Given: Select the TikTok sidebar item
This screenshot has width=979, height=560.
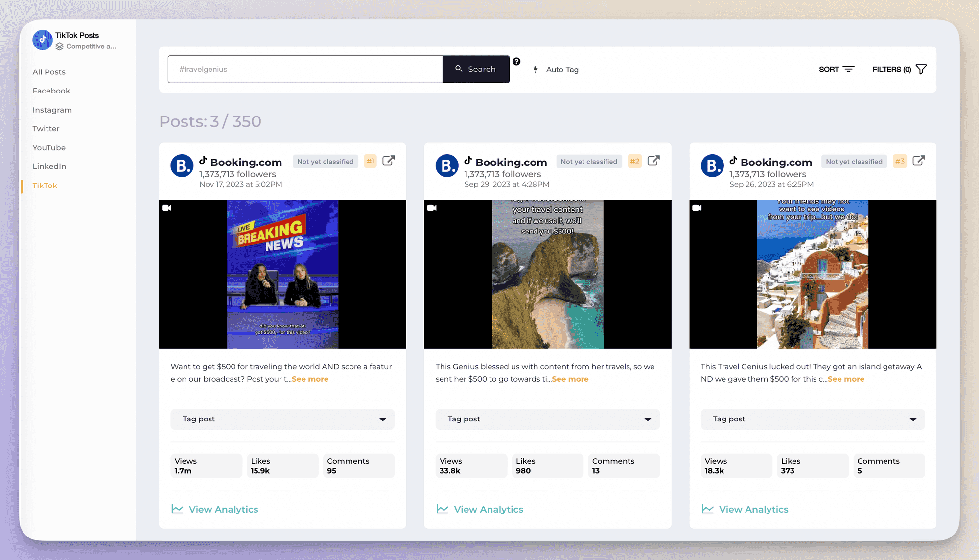Looking at the screenshot, I should (45, 186).
